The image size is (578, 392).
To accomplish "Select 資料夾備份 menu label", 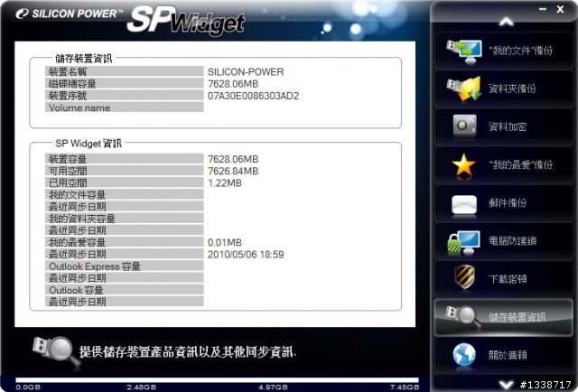I will (x=512, y=89).
